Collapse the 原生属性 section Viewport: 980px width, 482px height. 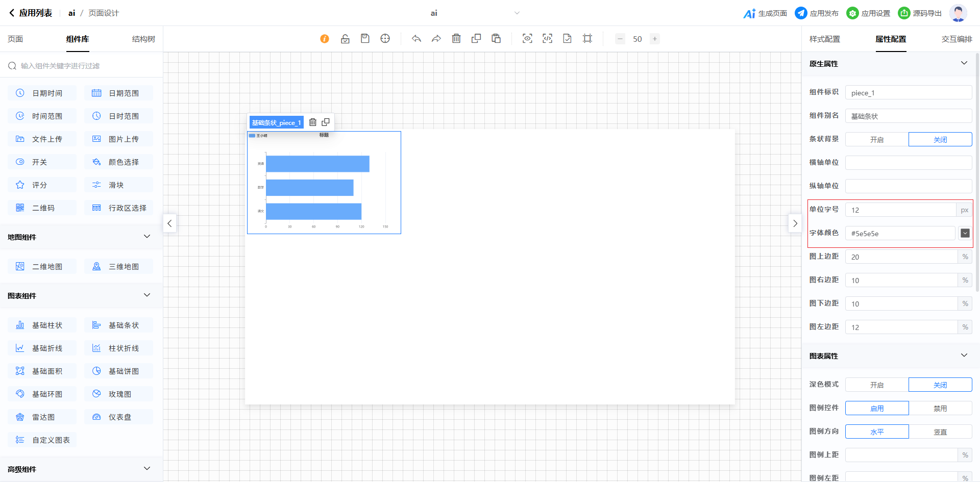(964, 63)
